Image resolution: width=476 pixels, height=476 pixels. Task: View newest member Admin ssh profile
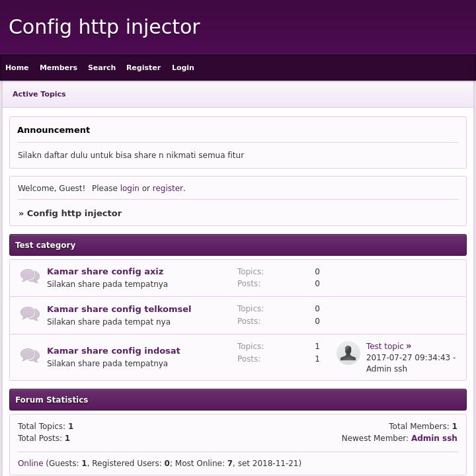point(434,438)
